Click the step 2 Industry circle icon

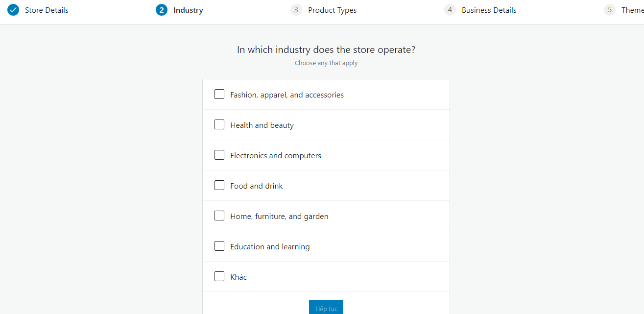(x=162, y=10)
